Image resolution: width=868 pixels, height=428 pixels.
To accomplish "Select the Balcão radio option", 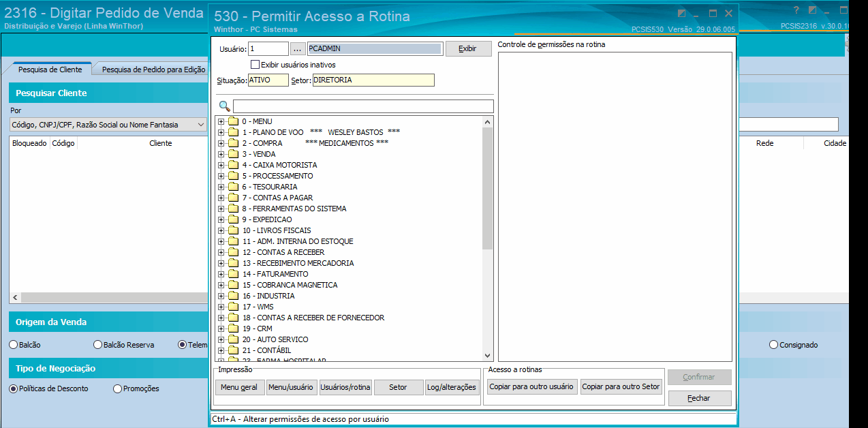I will point(14,345).
